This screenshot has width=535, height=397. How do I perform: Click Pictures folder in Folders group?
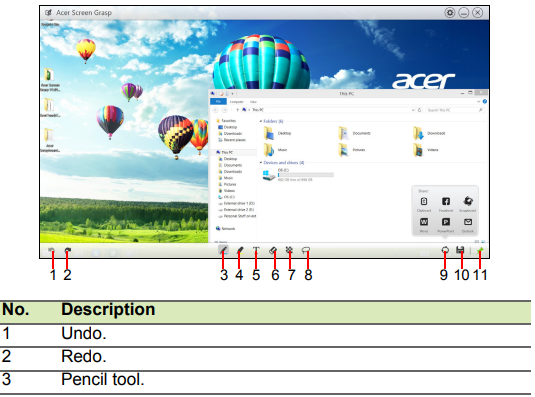pos(352,150)
